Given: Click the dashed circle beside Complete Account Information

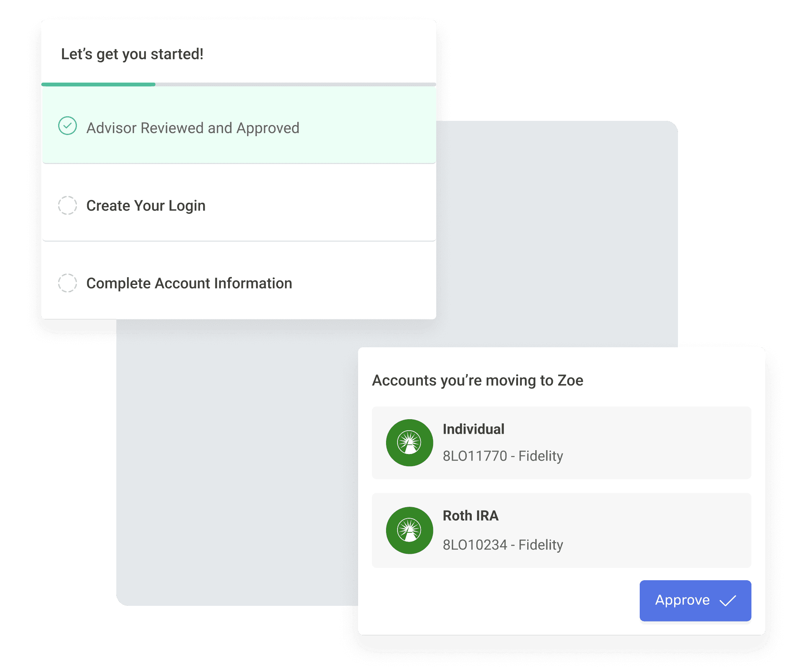Looking at the screenshot, I should (67, 283).
